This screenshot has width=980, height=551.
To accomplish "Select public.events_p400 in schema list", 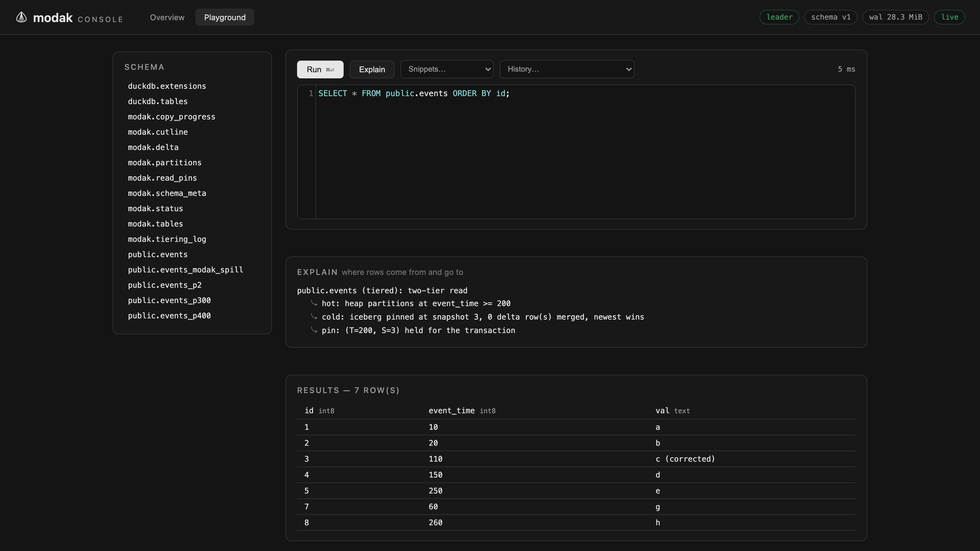I will click(169, 316).
